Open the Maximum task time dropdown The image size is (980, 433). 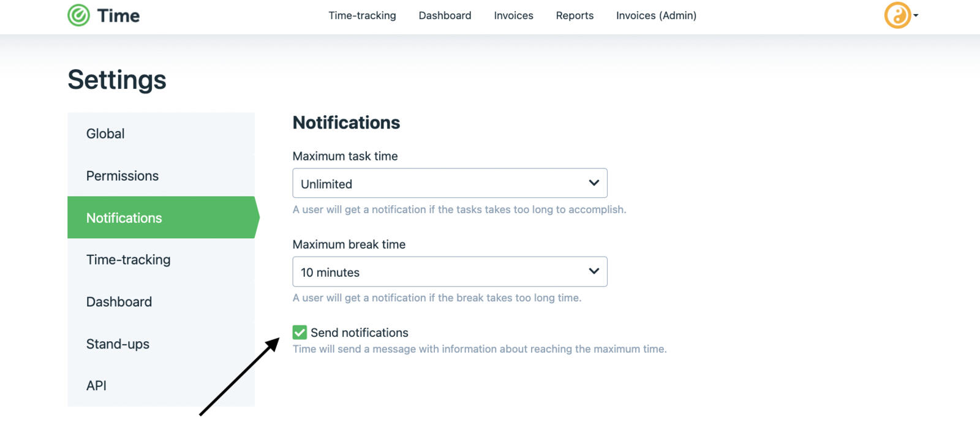pos(450,183)
